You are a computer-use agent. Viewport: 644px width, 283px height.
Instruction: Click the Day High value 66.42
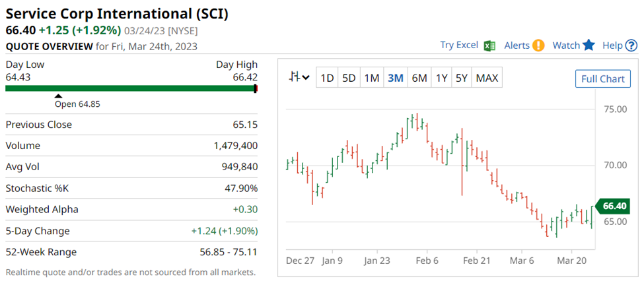coord(245,77)
